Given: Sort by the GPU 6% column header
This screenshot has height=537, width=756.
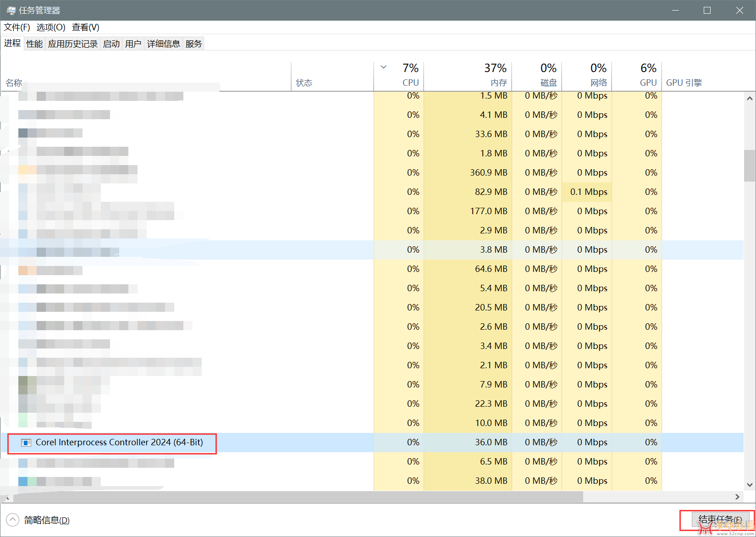Looking at the screenshot, I should click(x=637, y=76).
